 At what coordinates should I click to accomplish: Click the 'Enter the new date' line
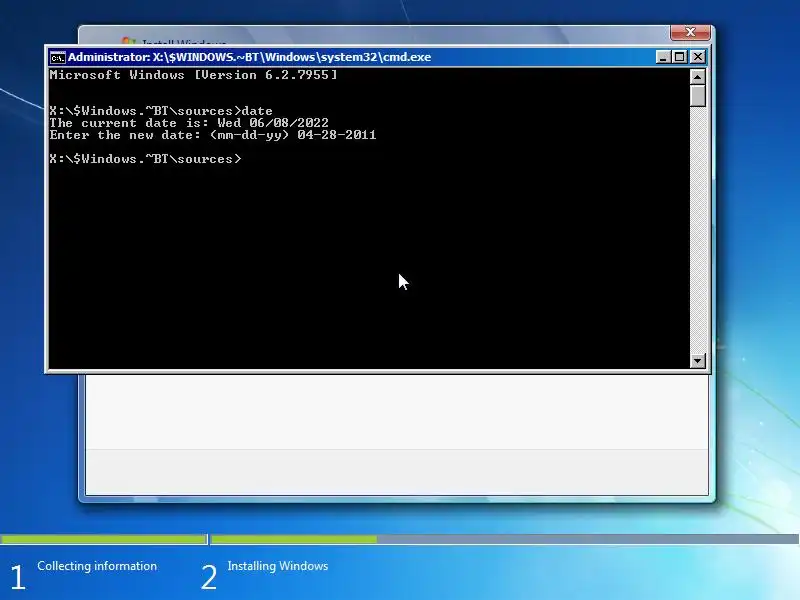[x=213, y=135]
